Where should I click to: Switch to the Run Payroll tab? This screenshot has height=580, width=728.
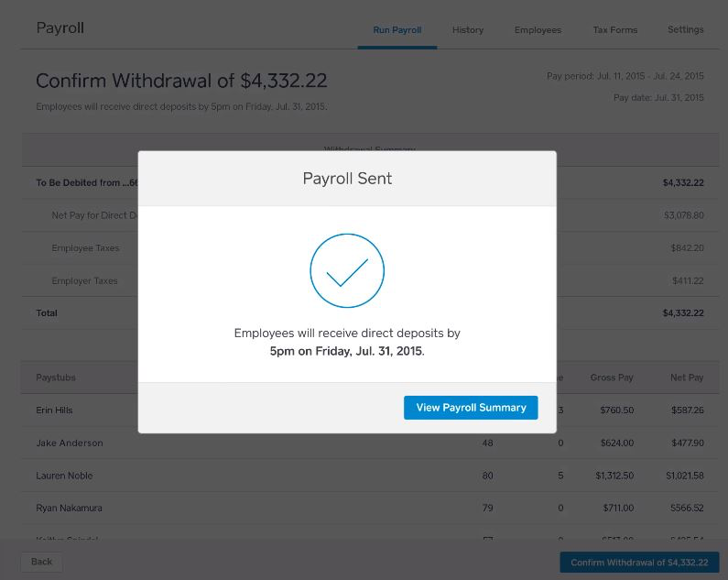(397, 30)
